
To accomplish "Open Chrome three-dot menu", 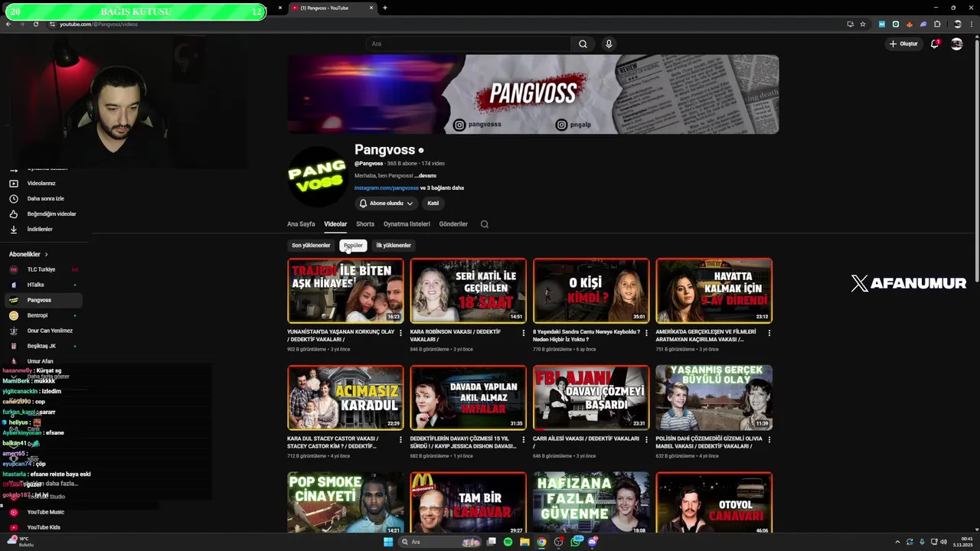I will [971, 24].
